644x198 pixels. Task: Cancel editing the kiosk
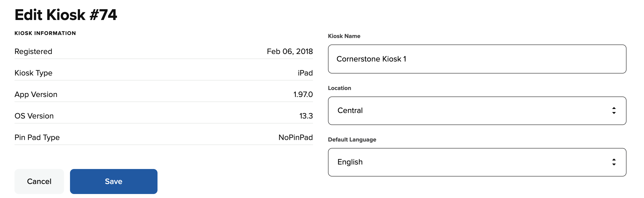coord(39,181)
